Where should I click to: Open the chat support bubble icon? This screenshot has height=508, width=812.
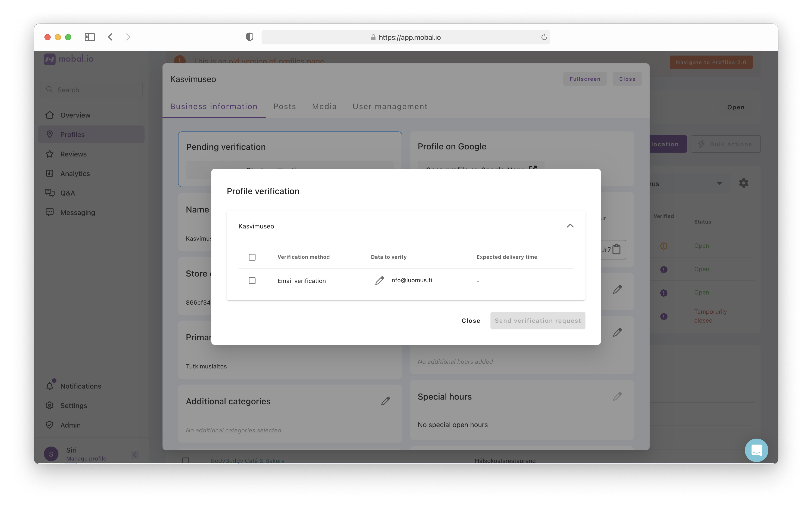coord(756,450)
